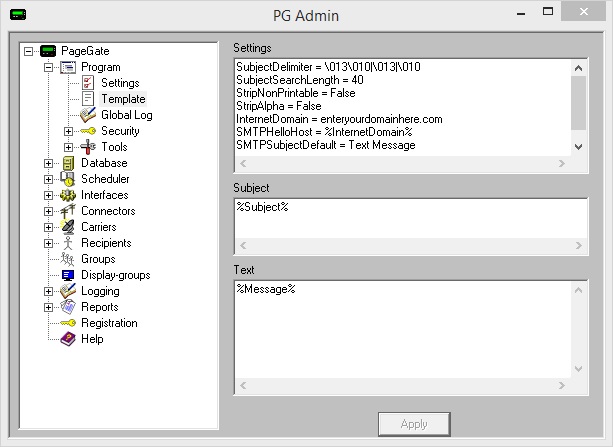Click the Program node window icon

[x=68, y=67]
